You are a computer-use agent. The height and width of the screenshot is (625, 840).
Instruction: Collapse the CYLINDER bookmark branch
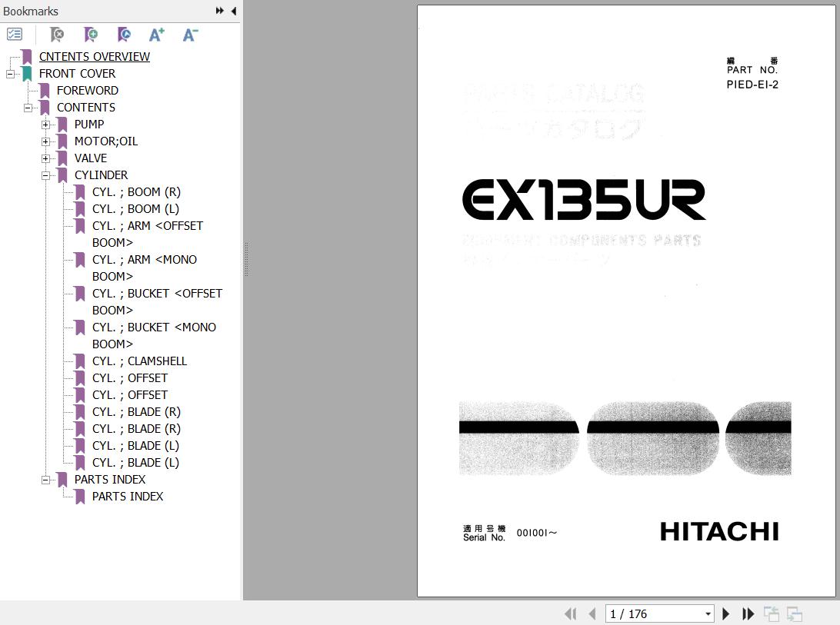tap(45, 176)
